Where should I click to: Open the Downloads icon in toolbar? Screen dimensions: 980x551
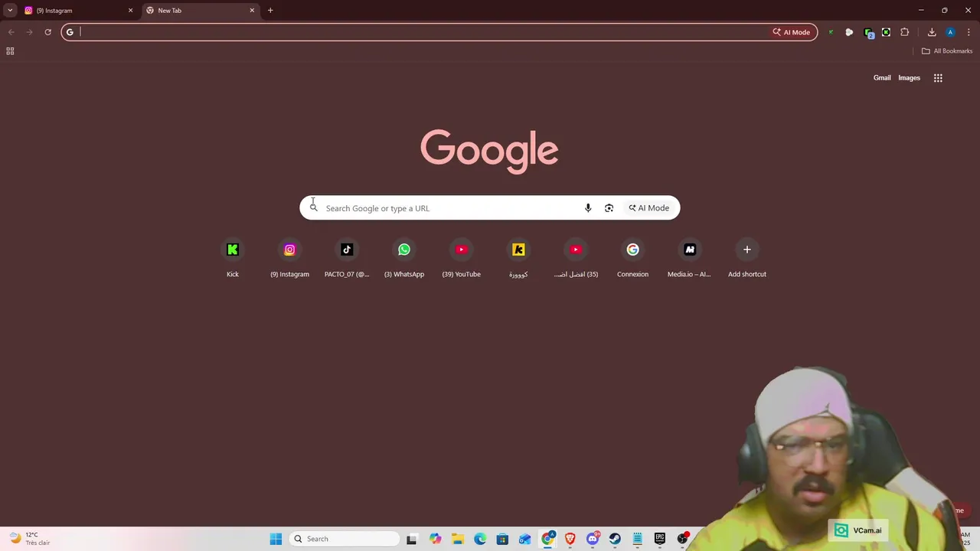(932, 32)
